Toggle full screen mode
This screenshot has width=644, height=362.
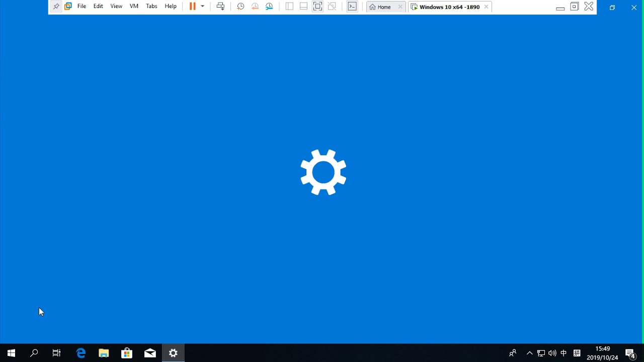317,7
